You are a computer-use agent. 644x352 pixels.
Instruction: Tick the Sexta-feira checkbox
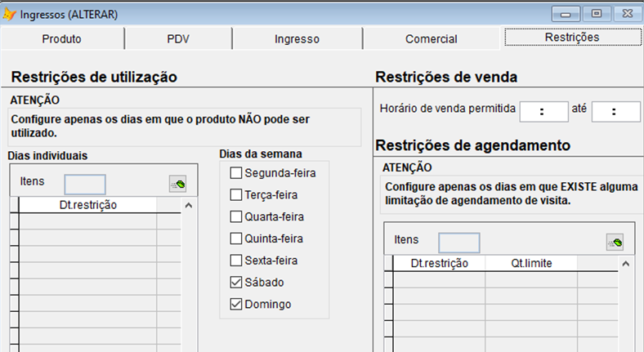(235, 260)
